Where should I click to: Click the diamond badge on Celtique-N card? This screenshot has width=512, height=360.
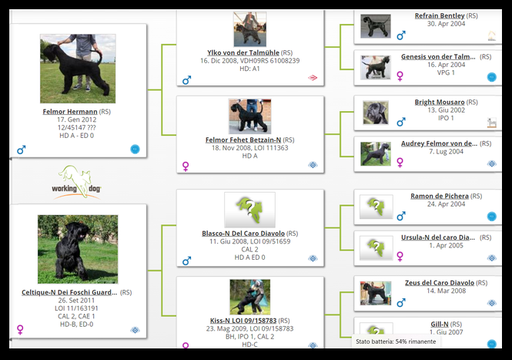135,330
